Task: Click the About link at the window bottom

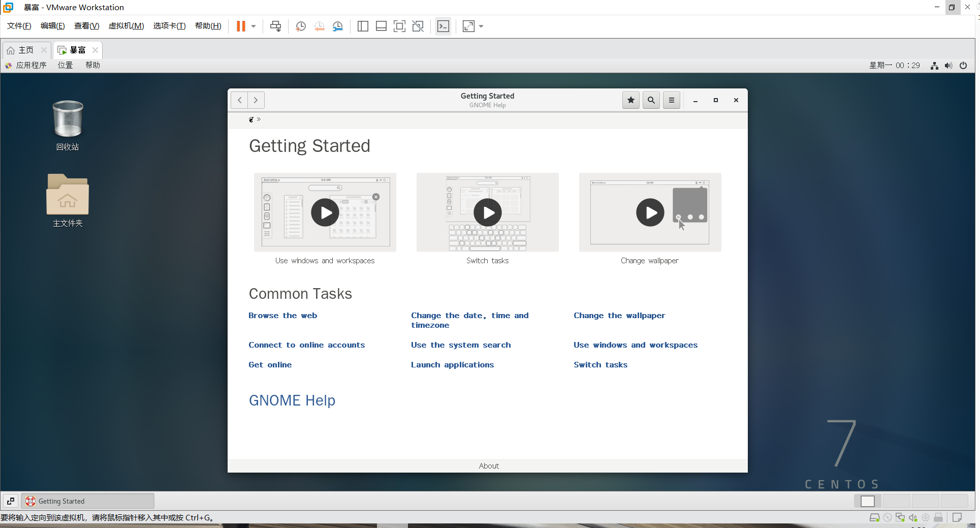Action: pyautogui.click(x=489, y=466)
